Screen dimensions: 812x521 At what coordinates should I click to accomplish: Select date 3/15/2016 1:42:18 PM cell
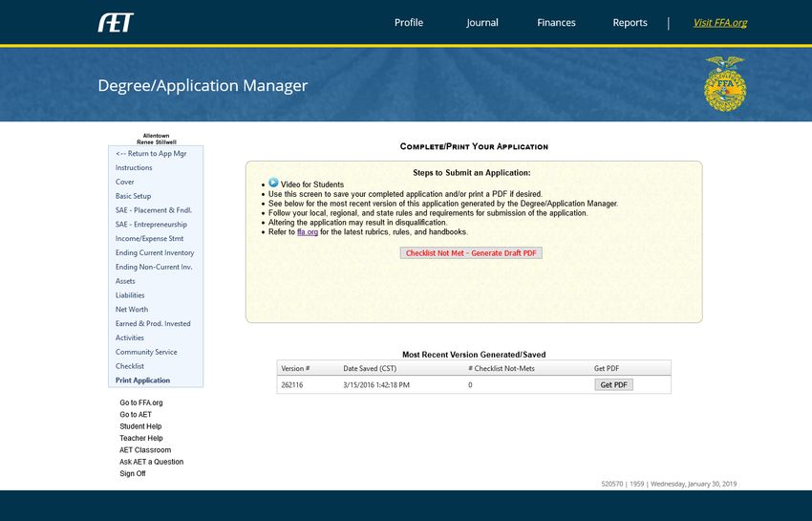(376, 384)
